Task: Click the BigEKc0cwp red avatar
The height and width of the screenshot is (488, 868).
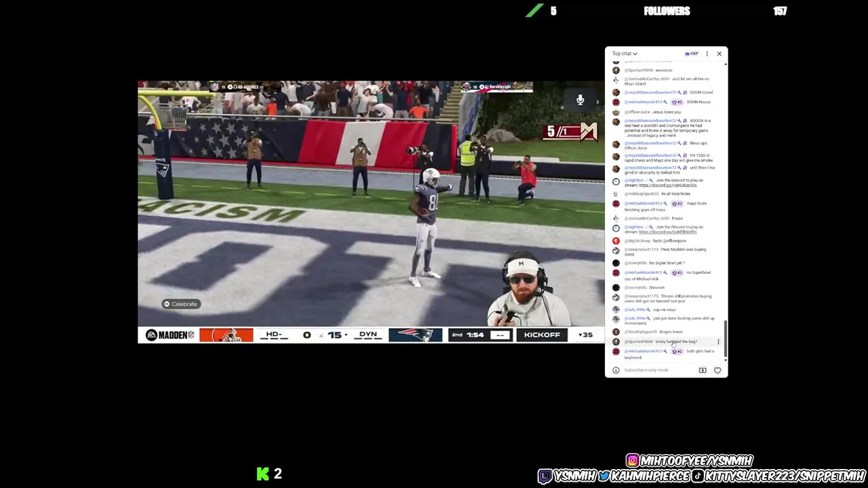Action: point(616,241)
